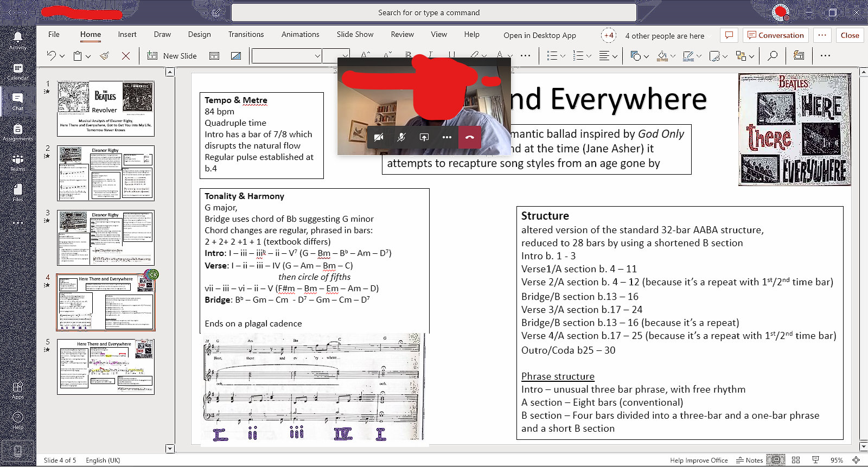Switch to the Animations tab
The width and height of the screenshot is (868, 467).
[301, 34]
